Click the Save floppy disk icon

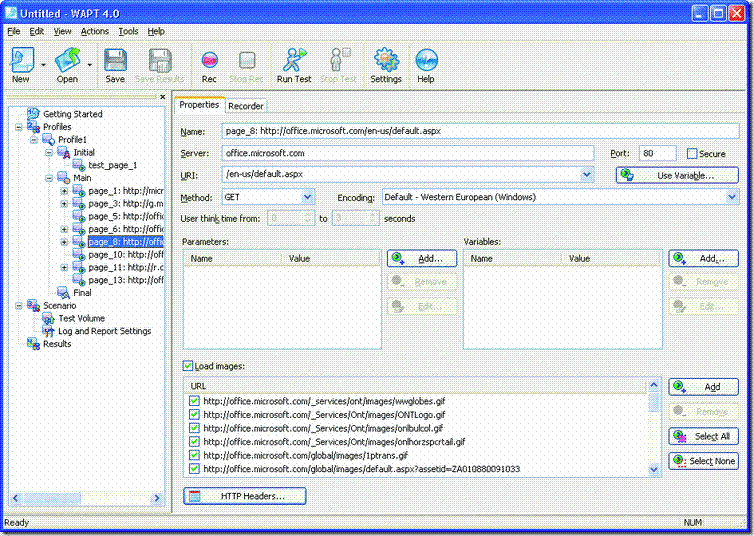tap(115, 60)
